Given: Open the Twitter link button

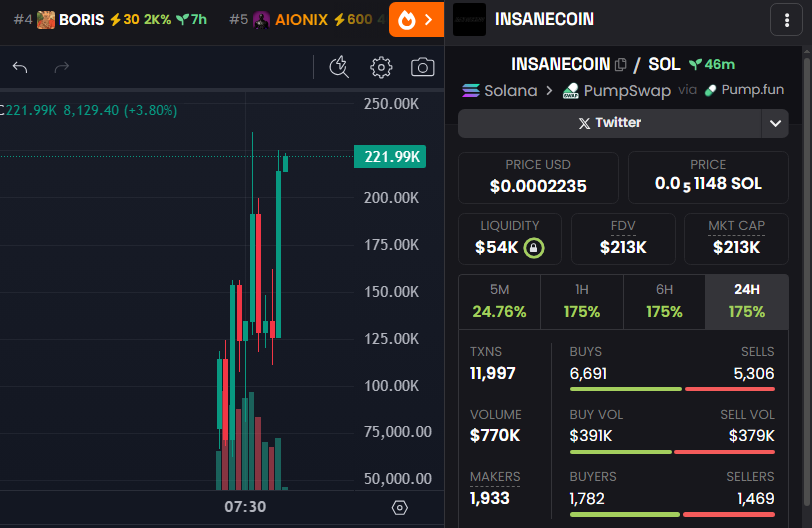Looking at the screenshot, I should (x=610, y=123).
